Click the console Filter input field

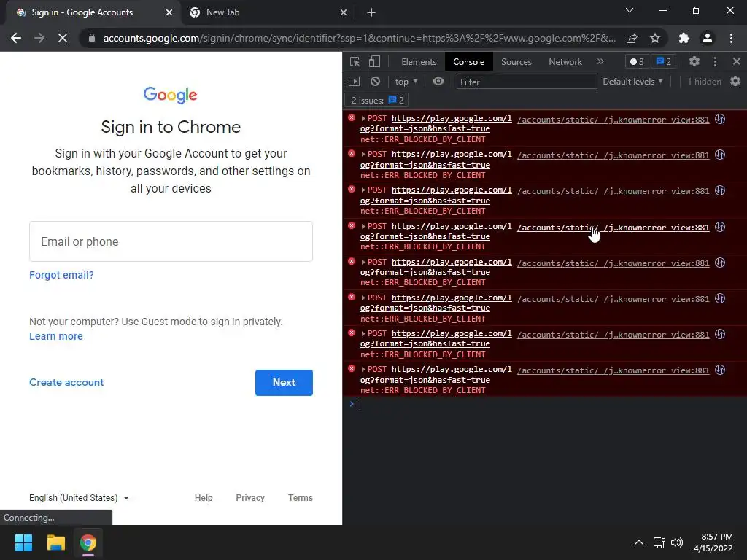(x=527, y=82)
